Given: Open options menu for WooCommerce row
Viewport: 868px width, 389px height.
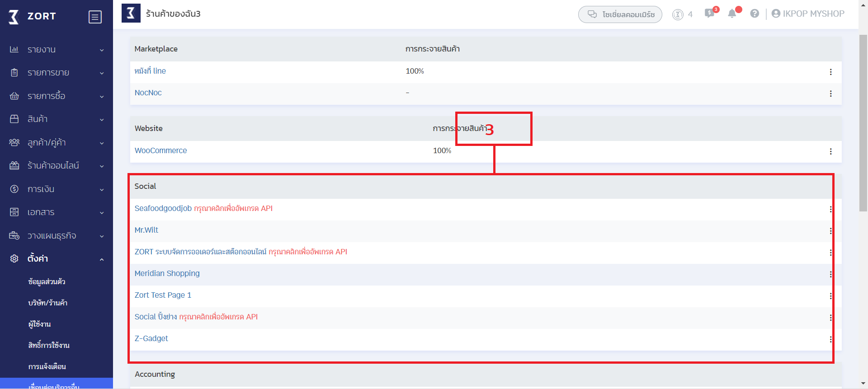Looking at the screenshot, I should [x=830, y=151].
